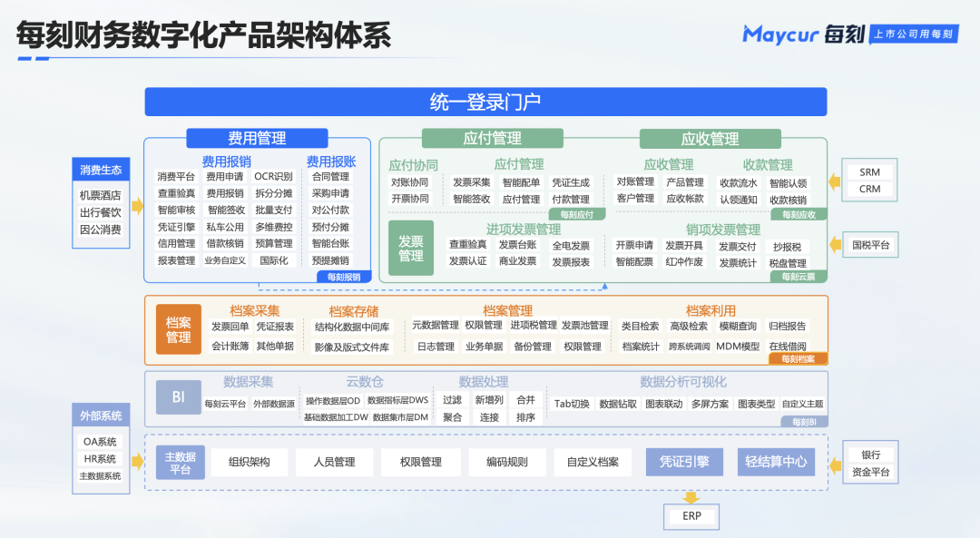Click 每刻云平台 under 数据采集
Image resolution: width=980 pixels, height=538 pixels.
(x=225, y=404)
